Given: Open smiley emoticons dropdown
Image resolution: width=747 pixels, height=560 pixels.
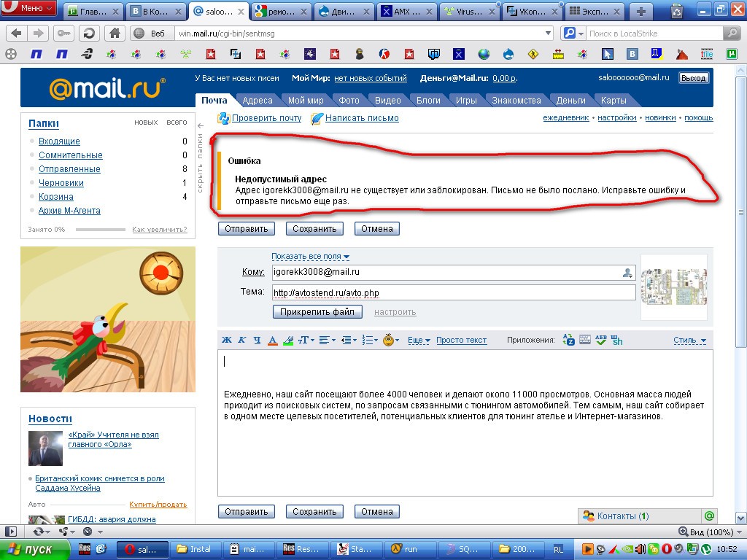Looking at the screenshot, I should coord(391,340).
